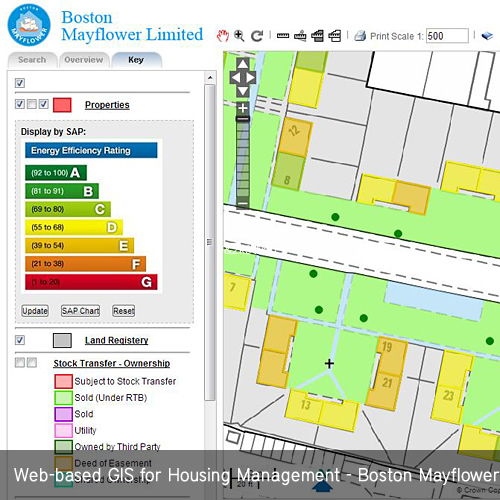Image resolution: width=500 pixels, height=500 pixels.
Task: Click property number 13 on the map
Action: [305, 405]
